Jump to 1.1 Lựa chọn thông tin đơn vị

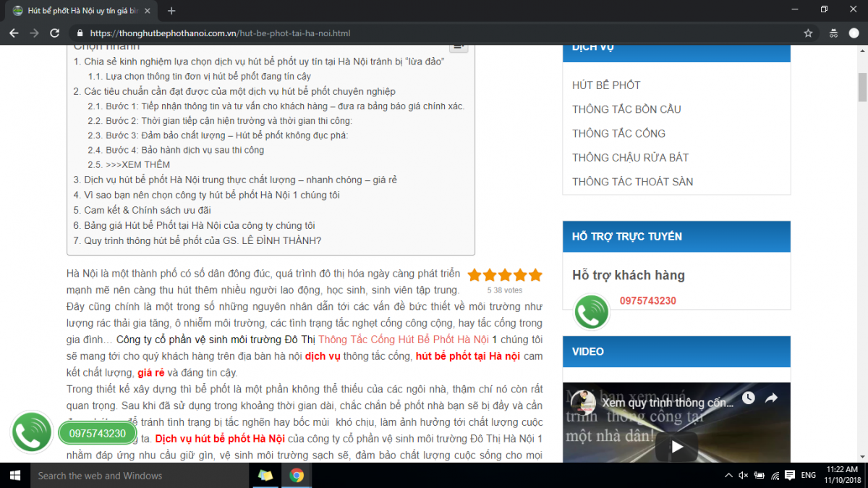200,76
